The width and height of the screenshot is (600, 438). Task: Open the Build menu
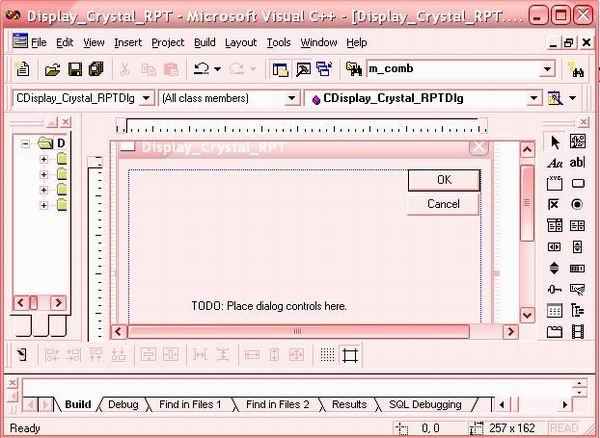point(205,42)
